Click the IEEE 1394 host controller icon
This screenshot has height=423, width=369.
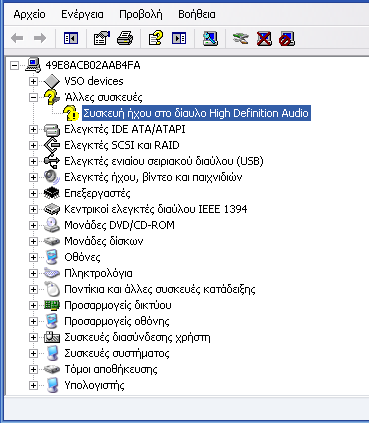click(52, 209)
